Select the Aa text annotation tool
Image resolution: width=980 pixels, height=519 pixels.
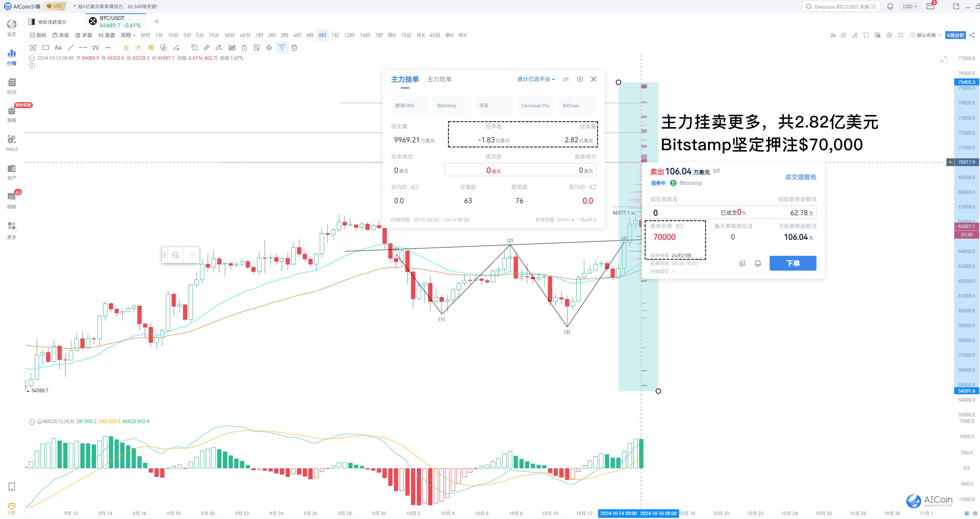coord(58,48)
